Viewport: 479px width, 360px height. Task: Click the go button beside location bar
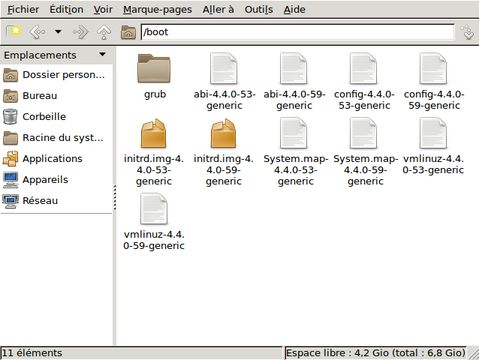(468, 32)
